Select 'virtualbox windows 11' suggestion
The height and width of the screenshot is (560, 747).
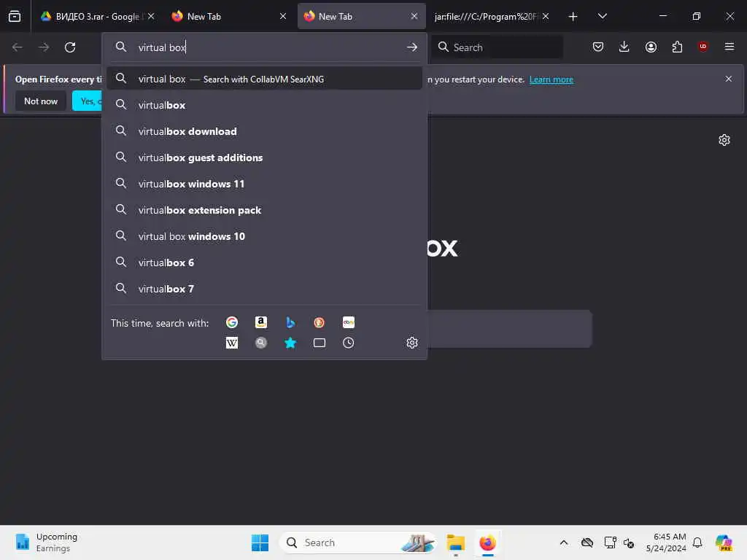coord(264,184)
